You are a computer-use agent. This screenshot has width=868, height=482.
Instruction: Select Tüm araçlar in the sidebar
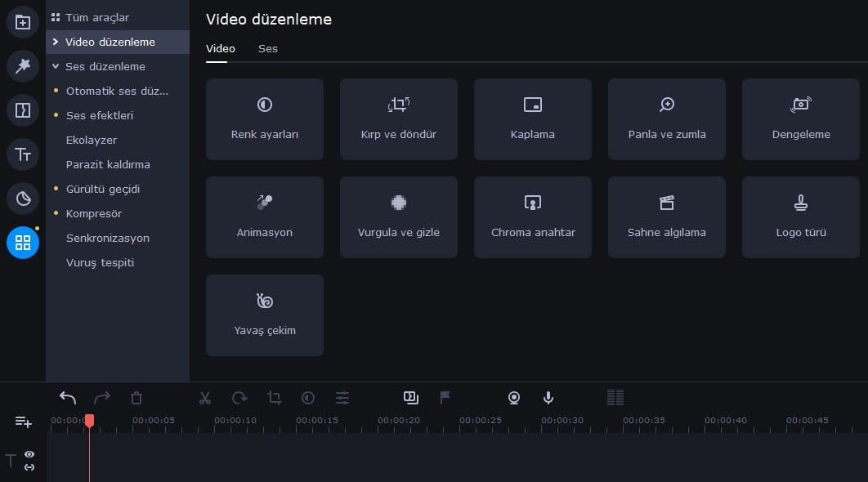pos(100,17)
